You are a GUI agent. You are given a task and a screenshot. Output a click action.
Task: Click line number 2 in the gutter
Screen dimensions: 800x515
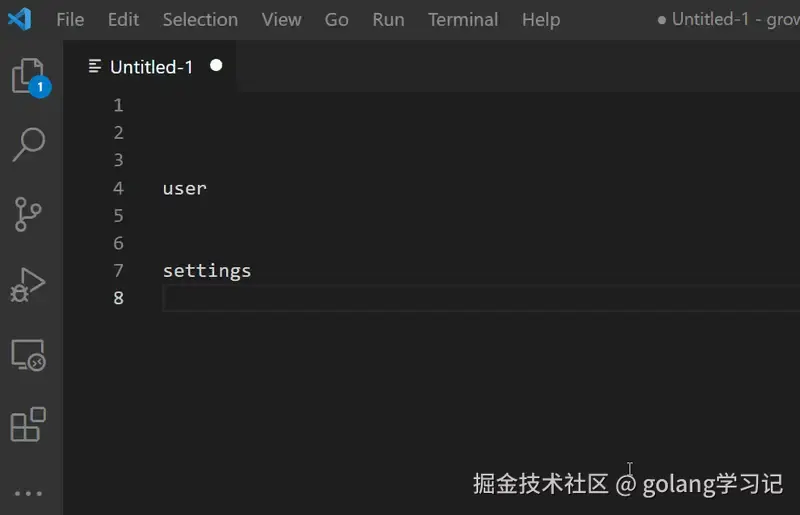pyautogui.click(x=118, y=133)
